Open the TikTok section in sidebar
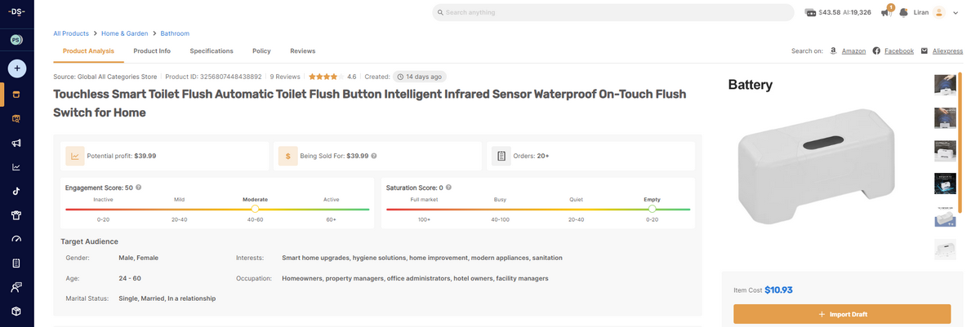This screenshot has width=980, height=327. 16,191
